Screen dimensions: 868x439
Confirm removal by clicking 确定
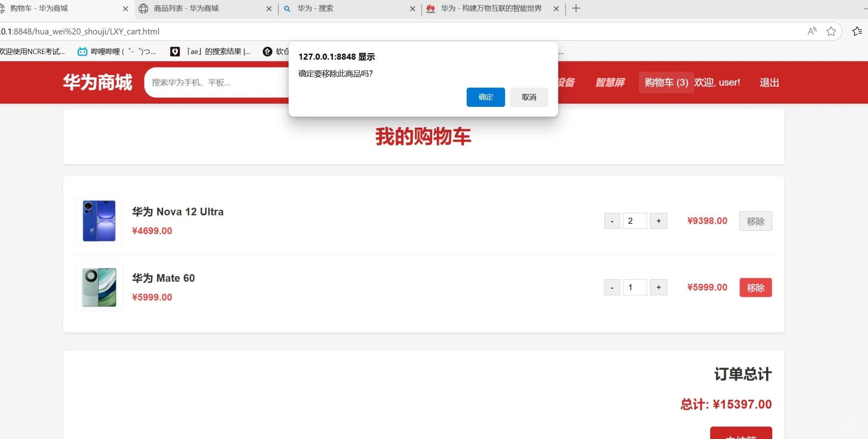pyautogui.click(x=485, y=97)
